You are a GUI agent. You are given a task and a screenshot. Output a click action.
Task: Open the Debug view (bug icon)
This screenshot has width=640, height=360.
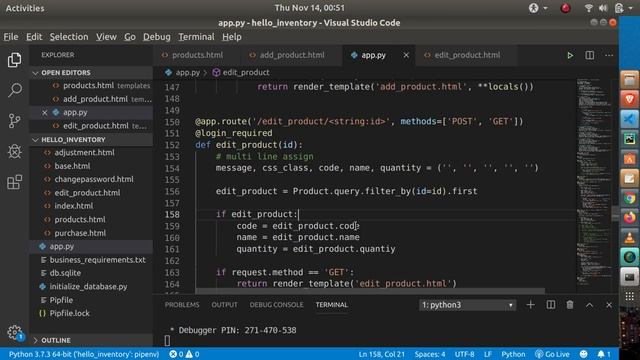tap(15, 151)
